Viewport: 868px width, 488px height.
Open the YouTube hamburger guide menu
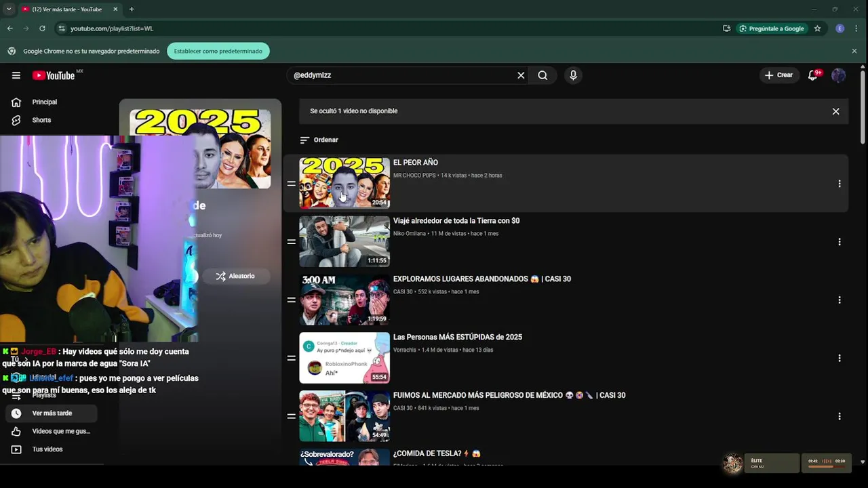[16, 75]
